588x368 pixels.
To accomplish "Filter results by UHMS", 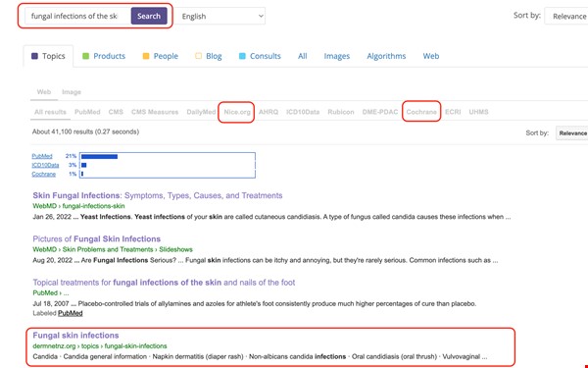I will (x=478, y=112).
